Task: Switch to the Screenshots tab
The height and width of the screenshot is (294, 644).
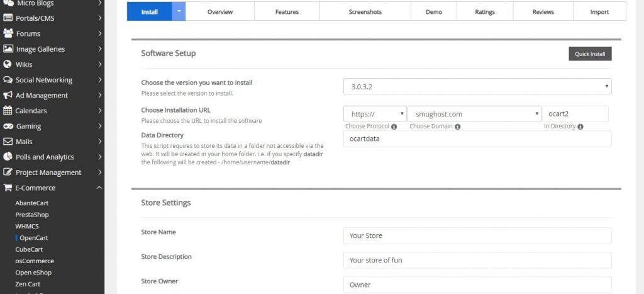Action: 365,11
